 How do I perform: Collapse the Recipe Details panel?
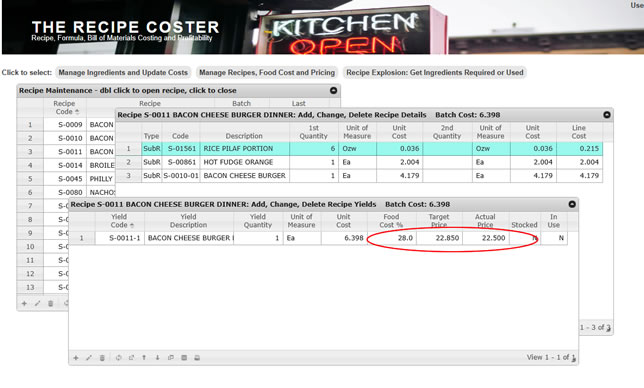607,115
